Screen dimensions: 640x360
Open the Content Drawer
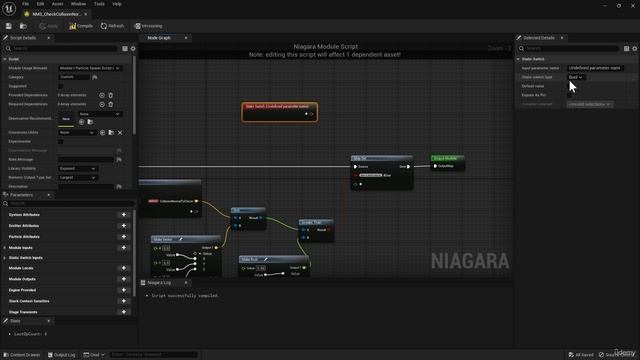tap(22, 355)
